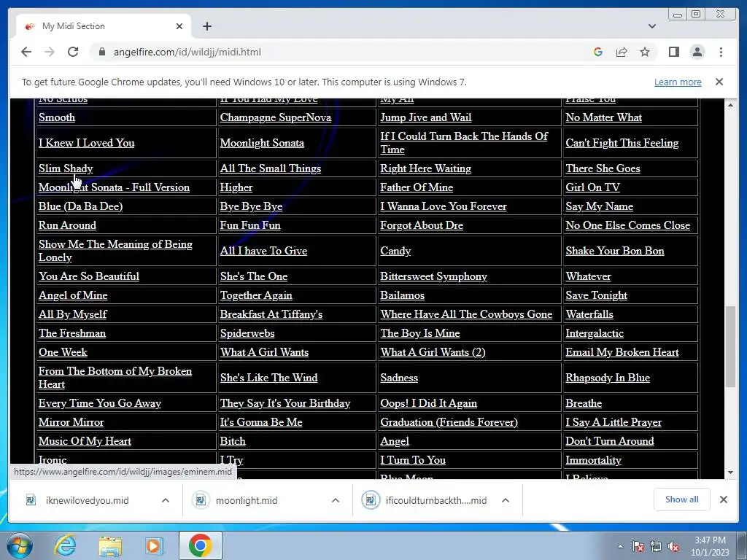Click the forward navigation arrow

(50, 52)
